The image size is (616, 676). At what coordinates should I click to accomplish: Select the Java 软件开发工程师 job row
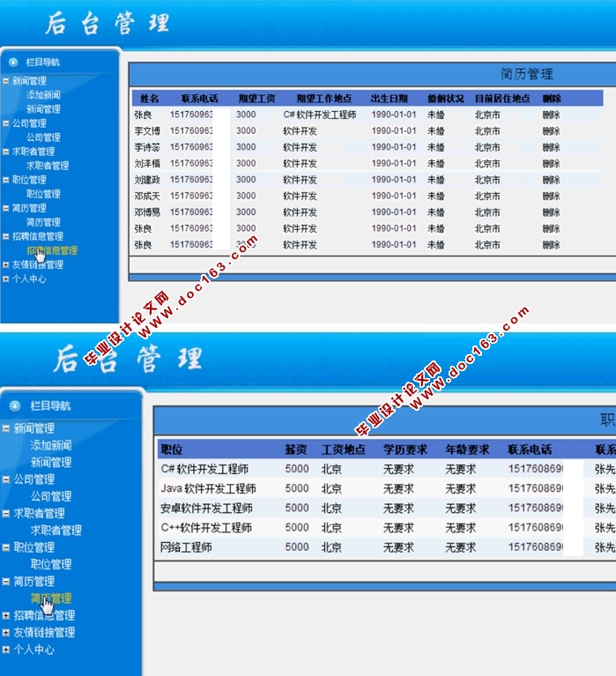387,488
